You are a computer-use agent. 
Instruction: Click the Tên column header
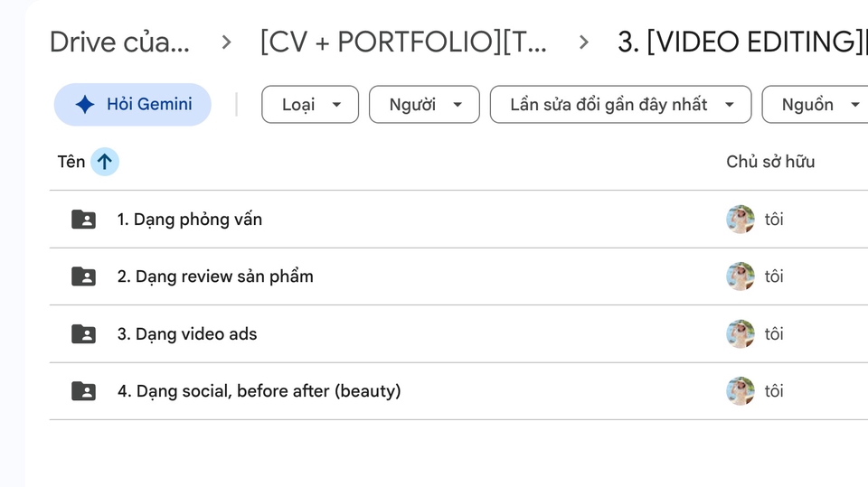71,162
